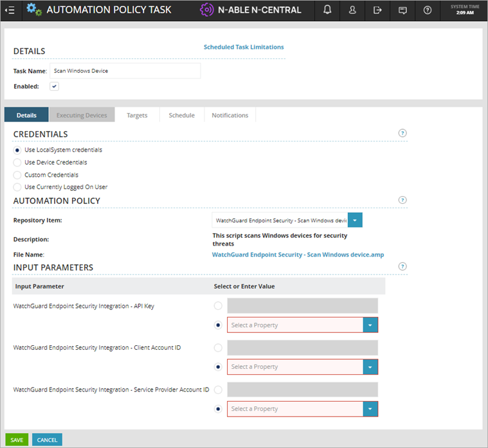Open the notifications bell icon

tap(327, 10)
